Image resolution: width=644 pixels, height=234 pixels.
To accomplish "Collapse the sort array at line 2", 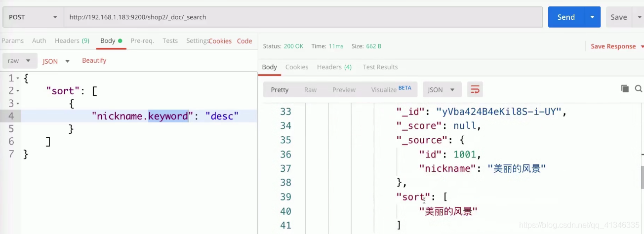I will [18, 91].
